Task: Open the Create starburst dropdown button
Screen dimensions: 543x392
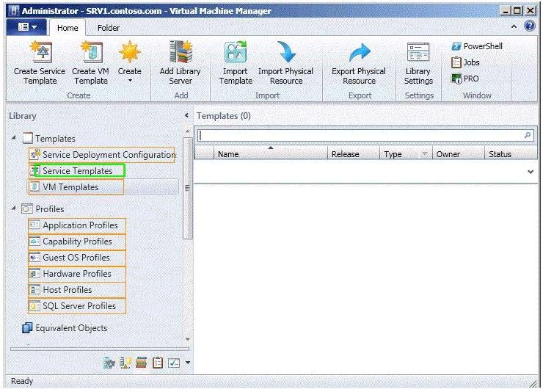Action: pyautogui.click(x=130, y=62)
